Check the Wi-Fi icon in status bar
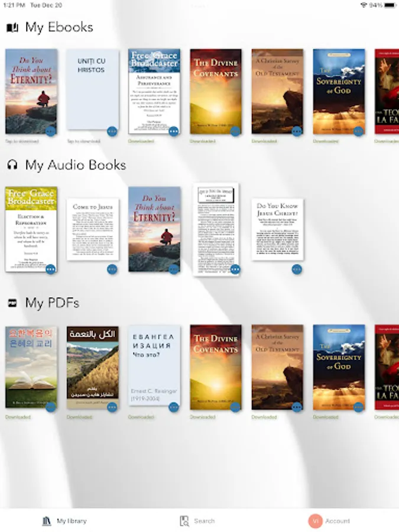The image size is (399, 532). pos(364,5)
